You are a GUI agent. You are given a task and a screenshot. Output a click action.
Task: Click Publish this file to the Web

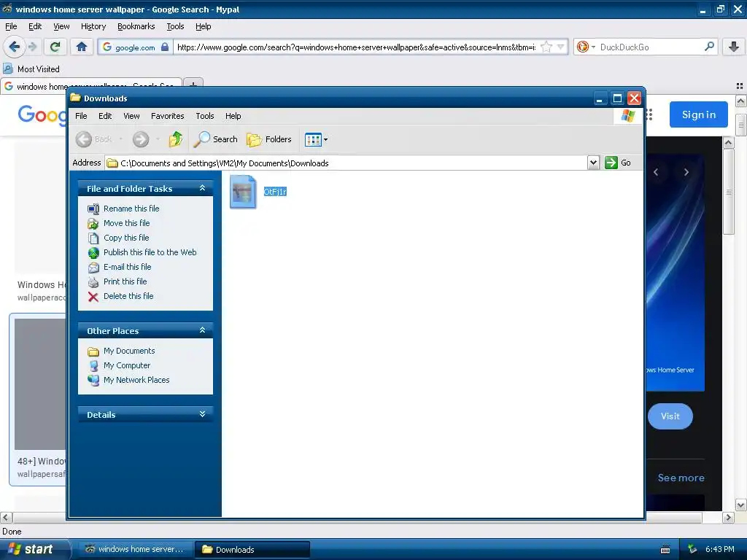150,252
